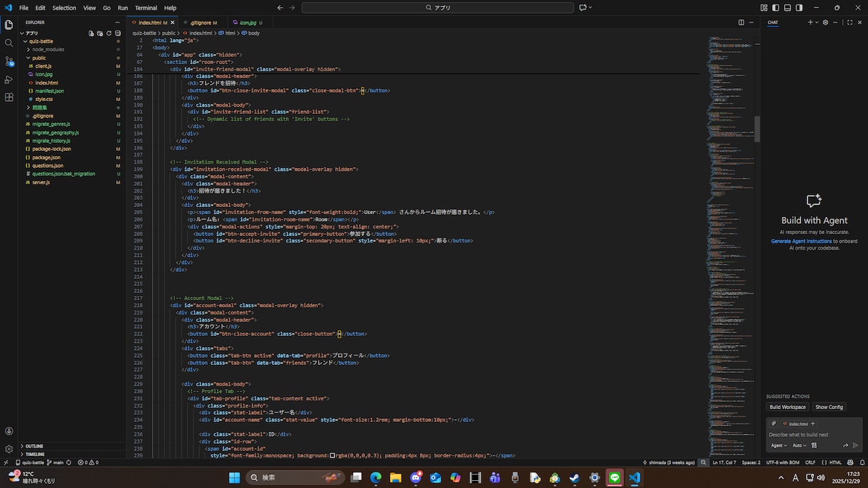
Task: Open the Auto model dropdown in chat
Action: tap(800, 445)
